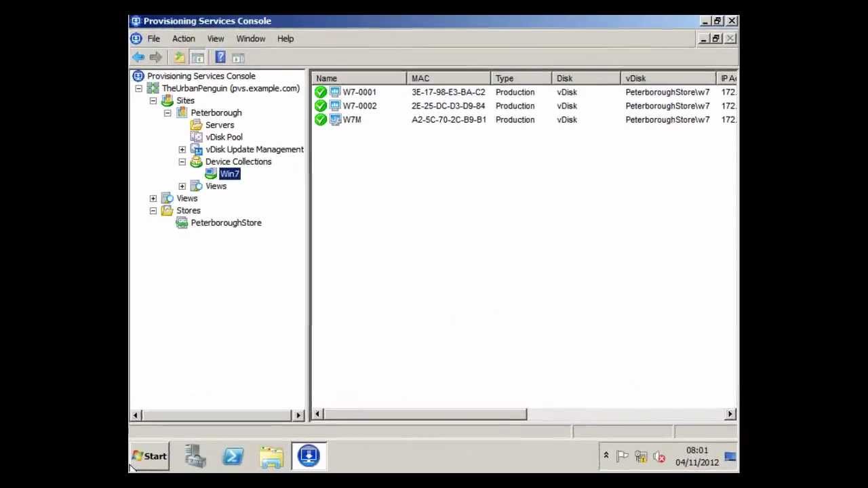
Task: Open the Help menu
Action: [285, 39]
